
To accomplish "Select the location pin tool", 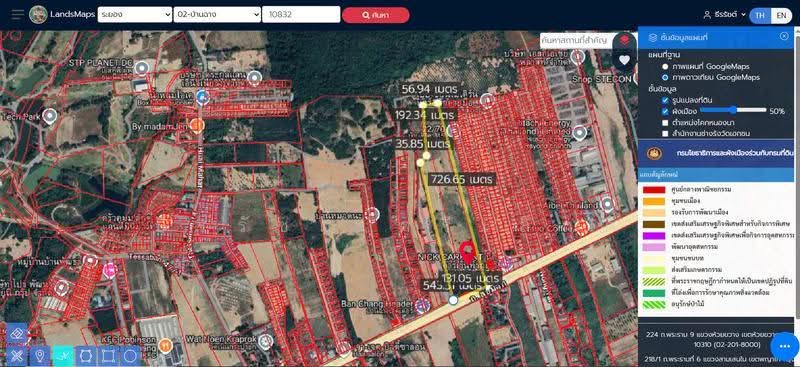I will 40,355.
